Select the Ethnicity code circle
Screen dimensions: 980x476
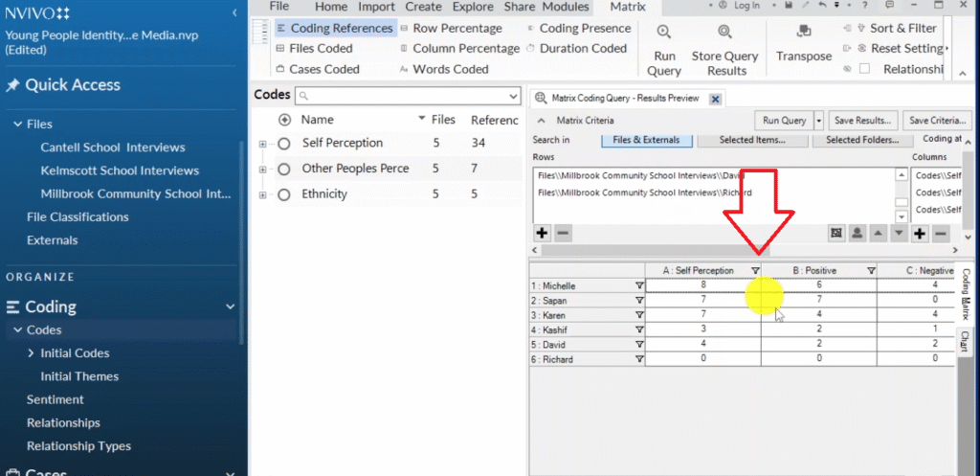(283, 194)
